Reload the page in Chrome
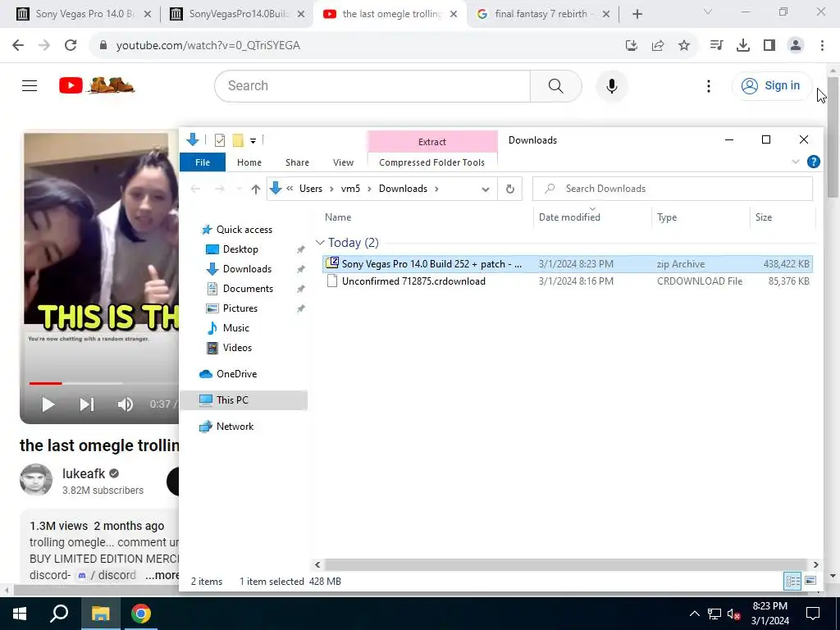This screenshot has width=840, height=630. [x=71, y=46]
